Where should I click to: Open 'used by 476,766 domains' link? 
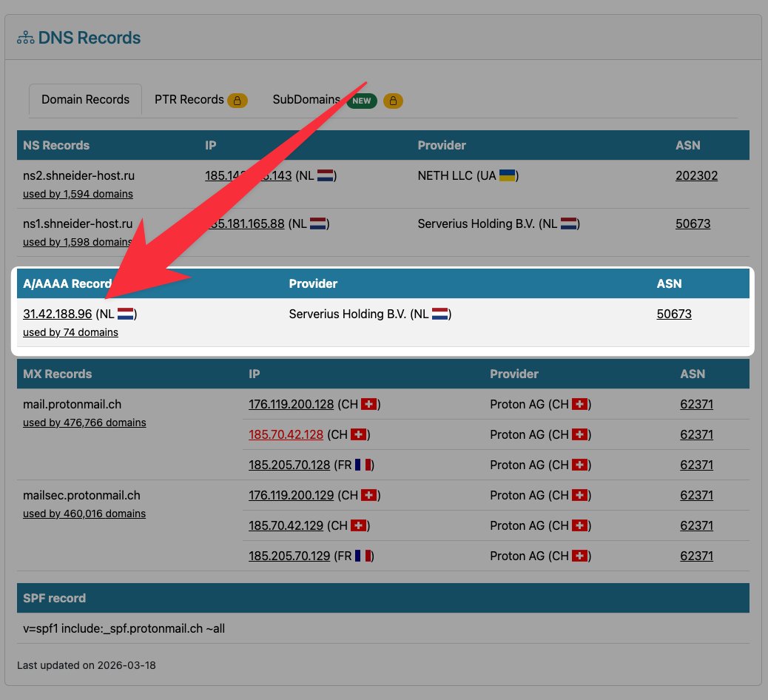[84, 423]
